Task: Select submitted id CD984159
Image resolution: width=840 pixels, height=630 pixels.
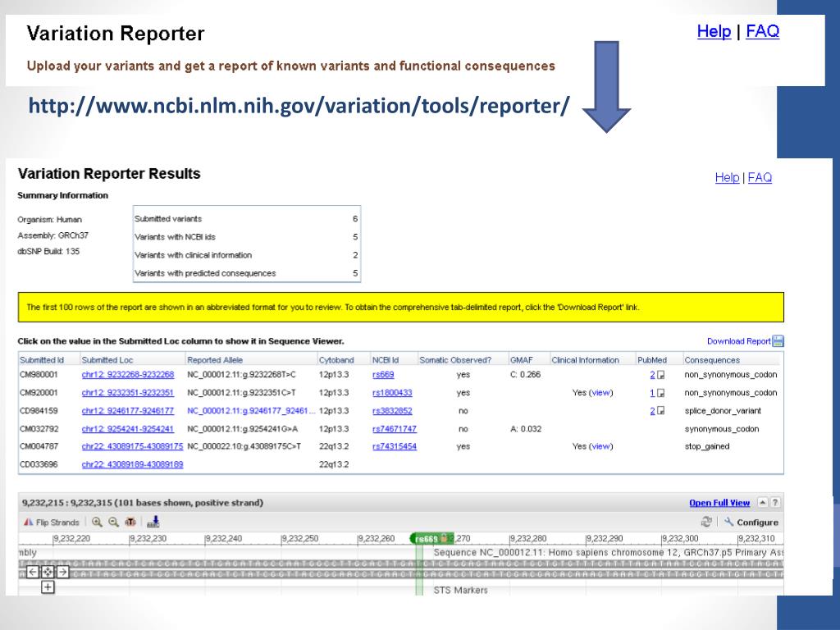Action: coord(39,411)
